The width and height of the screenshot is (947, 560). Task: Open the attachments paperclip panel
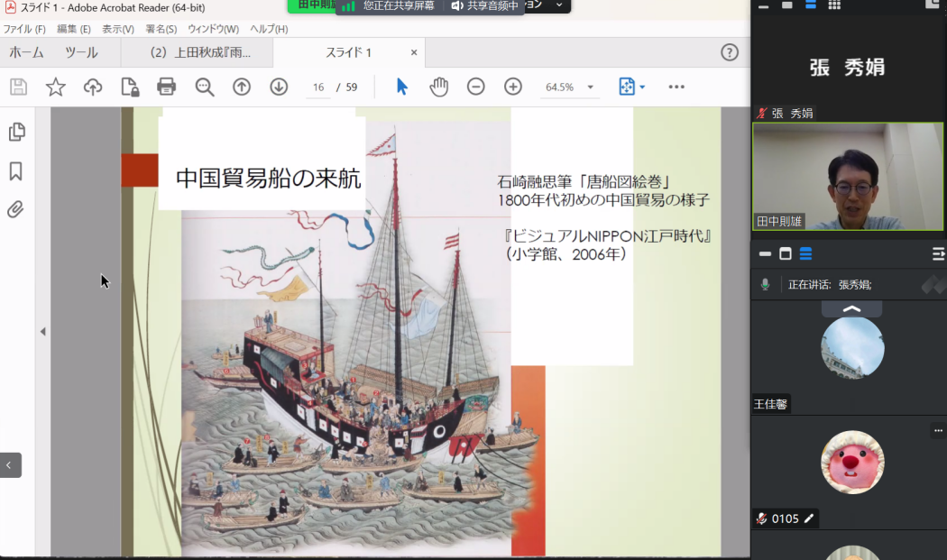point(15,209)
